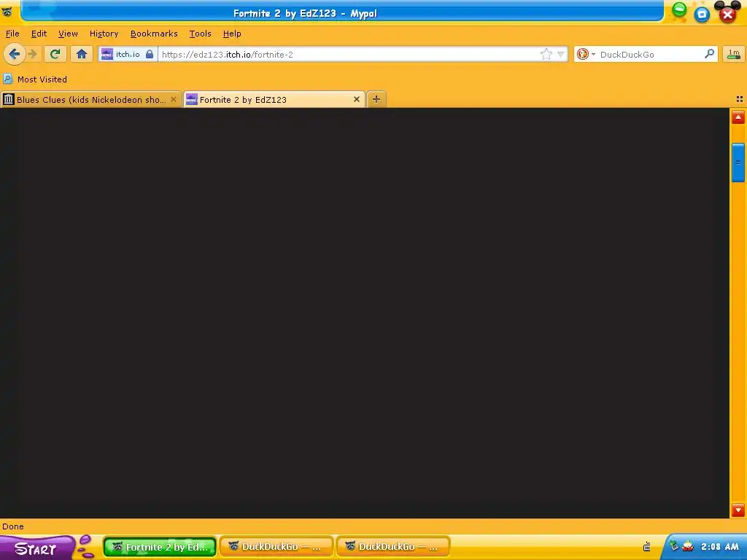Click the blue vertical scrollbar thumb
The image size is (747, 560).
(738, 163)
